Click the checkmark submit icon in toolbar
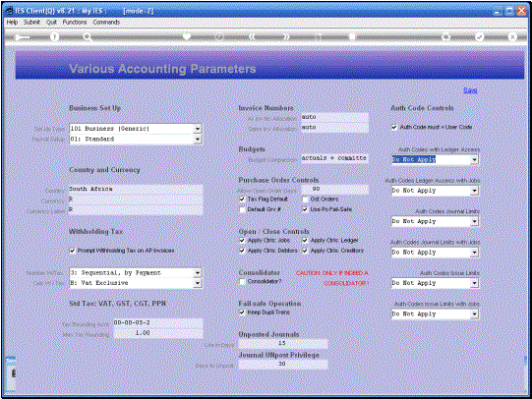The image size is (532, 399). 480,36
